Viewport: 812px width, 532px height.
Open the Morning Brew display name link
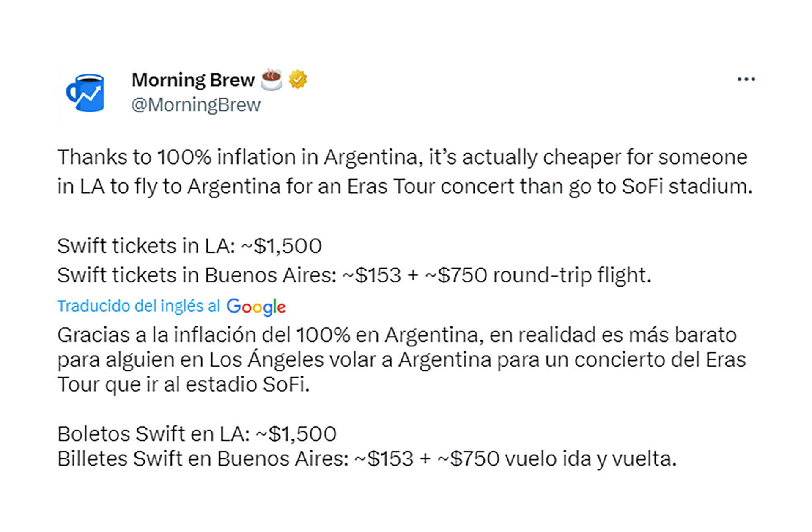click(x=193, y=80)
